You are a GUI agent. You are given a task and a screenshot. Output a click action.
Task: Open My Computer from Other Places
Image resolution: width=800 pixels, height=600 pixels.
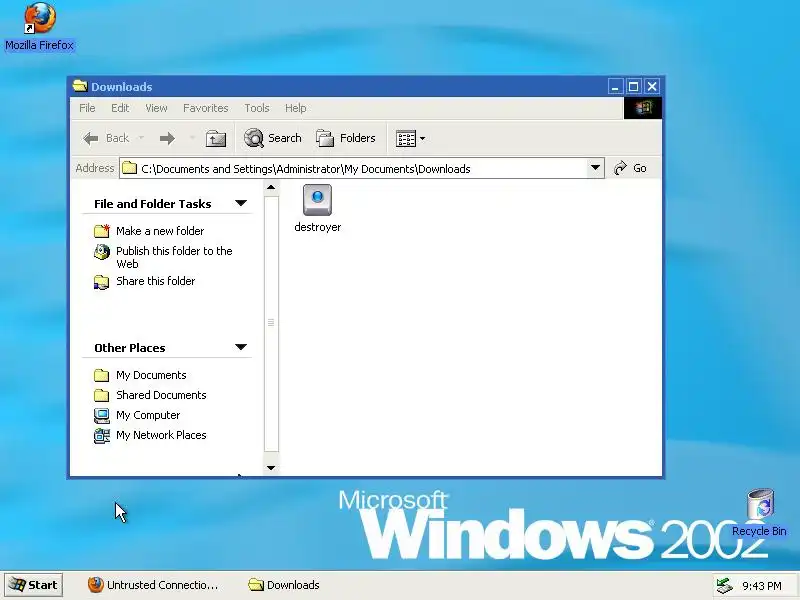[148, 415]
